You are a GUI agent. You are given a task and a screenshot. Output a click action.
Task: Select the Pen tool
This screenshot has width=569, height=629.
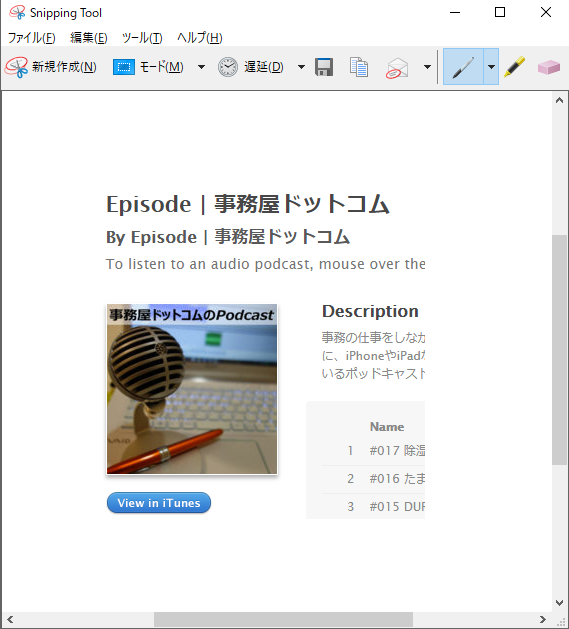coord(463,67)
